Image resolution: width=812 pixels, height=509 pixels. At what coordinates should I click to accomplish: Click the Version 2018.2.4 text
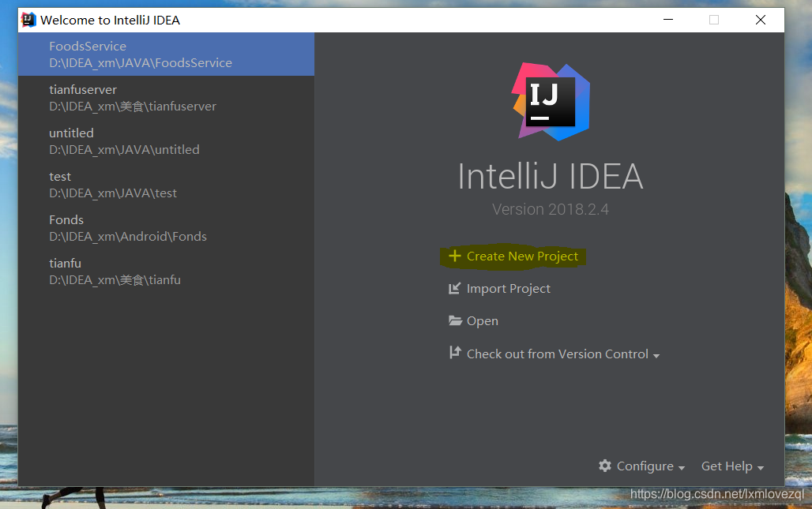pyautogui.click(x=551, y=209)
